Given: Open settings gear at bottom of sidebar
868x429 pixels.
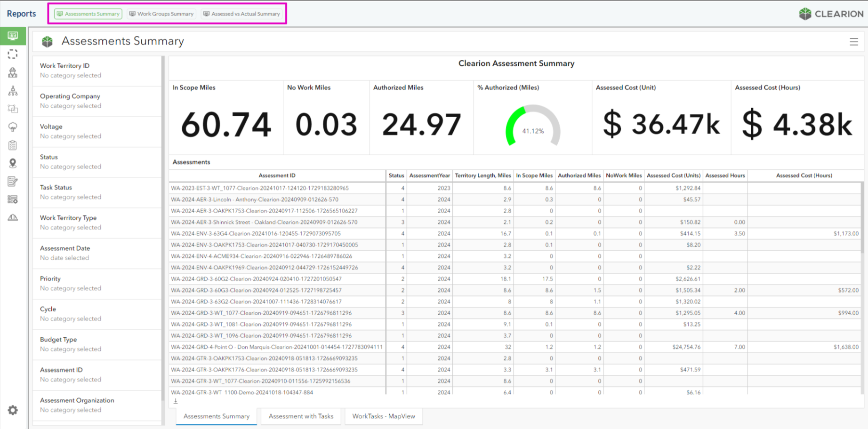Looking at the screenshot, I should pyautogui.click(x=13, y=410).
